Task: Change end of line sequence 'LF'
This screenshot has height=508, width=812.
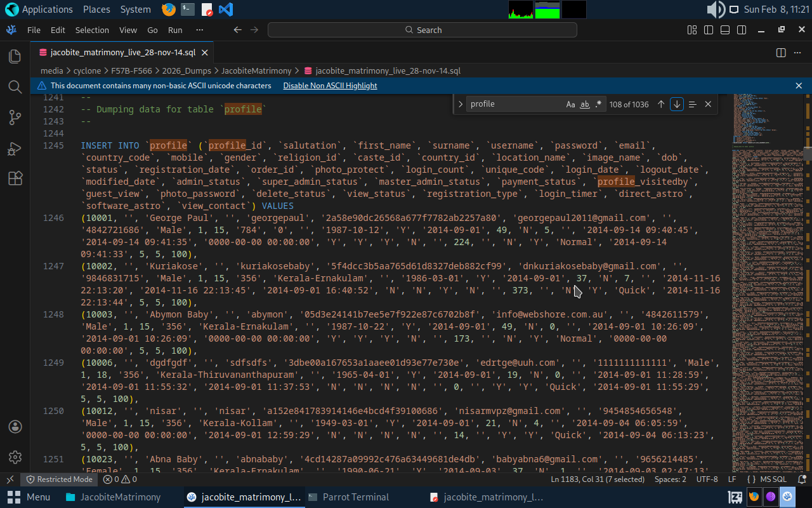Action: 732,479
